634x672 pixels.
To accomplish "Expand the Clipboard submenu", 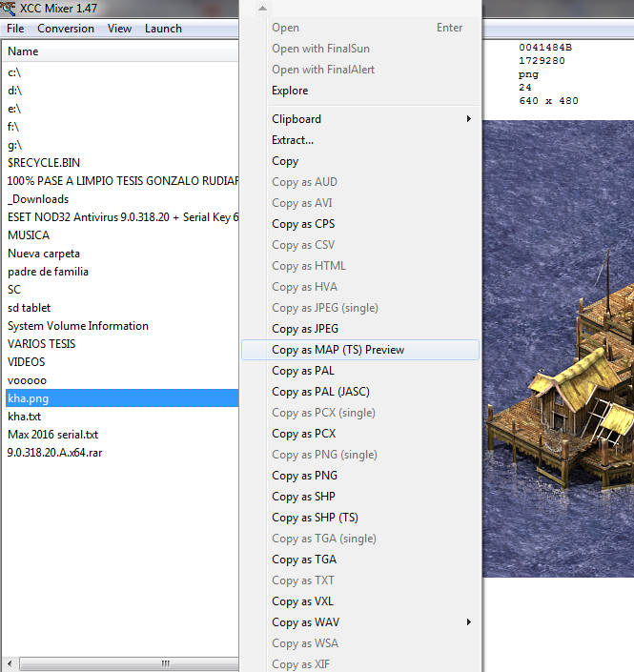I will pyautogui.click(x=360, y=119).
